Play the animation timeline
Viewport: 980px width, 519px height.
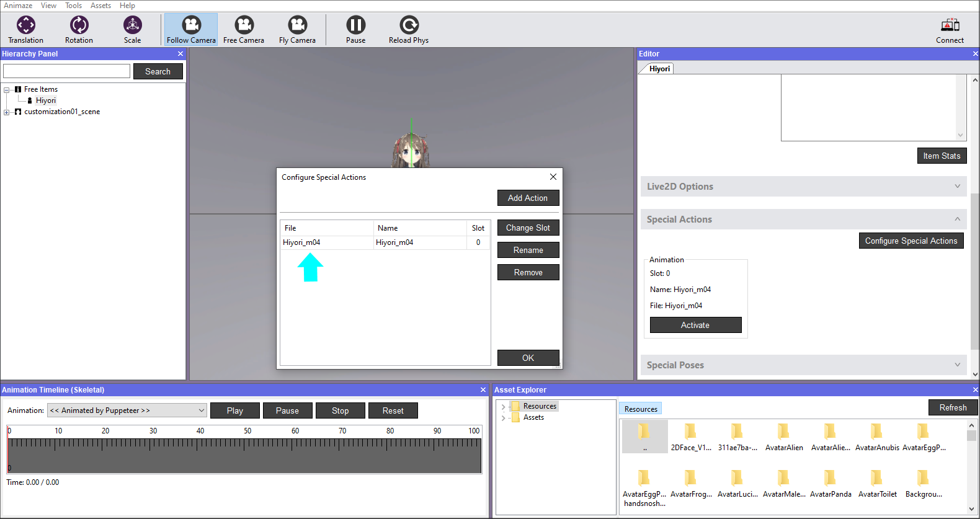[x=234, y=410]
